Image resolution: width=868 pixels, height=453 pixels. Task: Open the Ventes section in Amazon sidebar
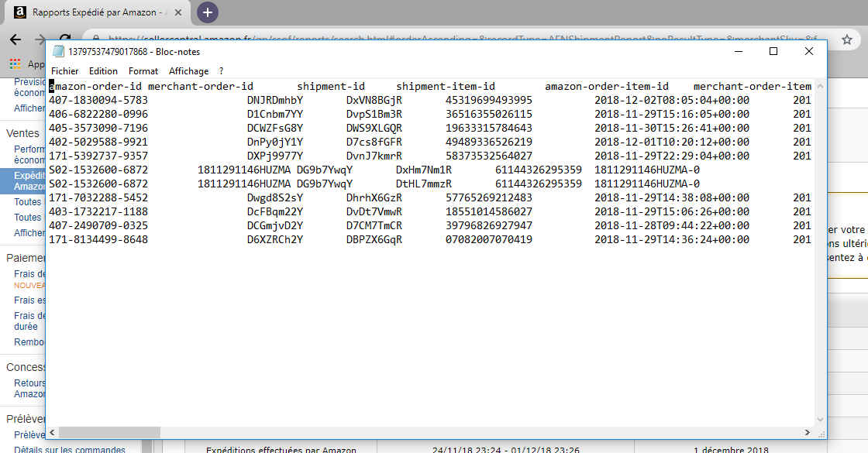tap(22, 133)
